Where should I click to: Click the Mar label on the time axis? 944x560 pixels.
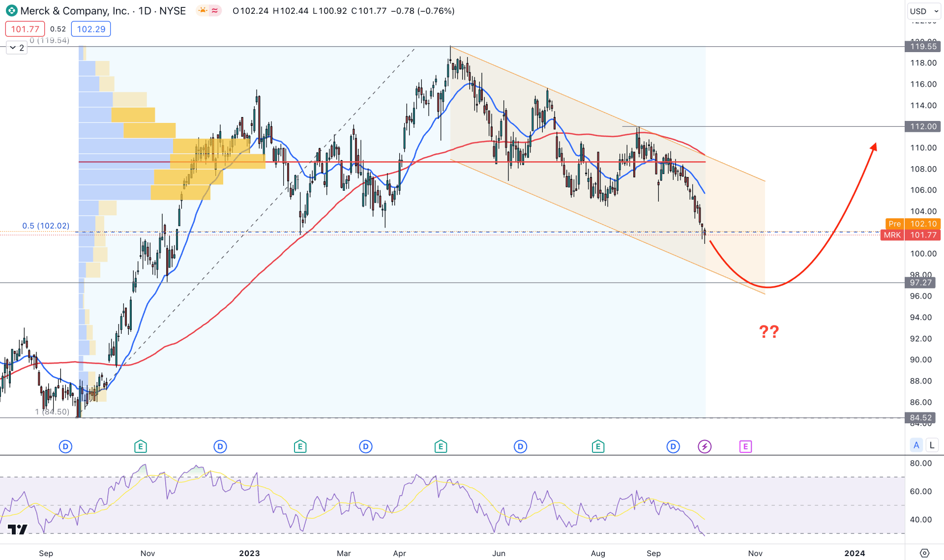(344, 553)
